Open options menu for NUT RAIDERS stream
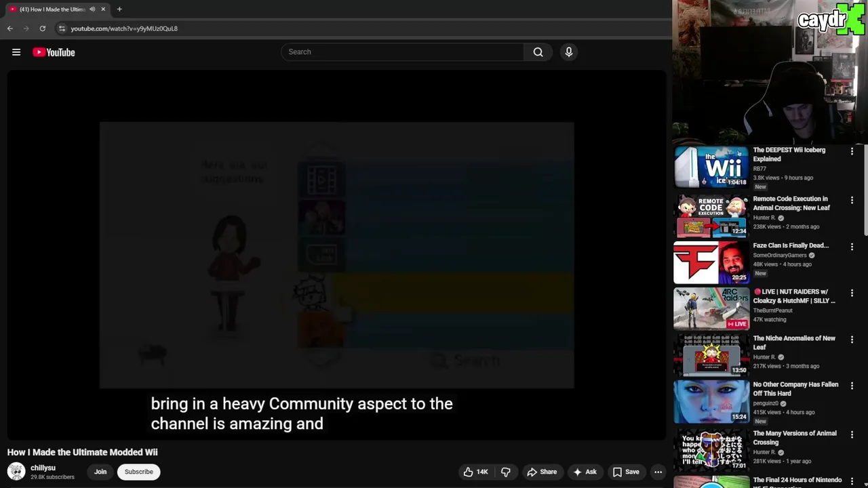The height and width of the screenshot is (488, 868). tap(852, 293)
